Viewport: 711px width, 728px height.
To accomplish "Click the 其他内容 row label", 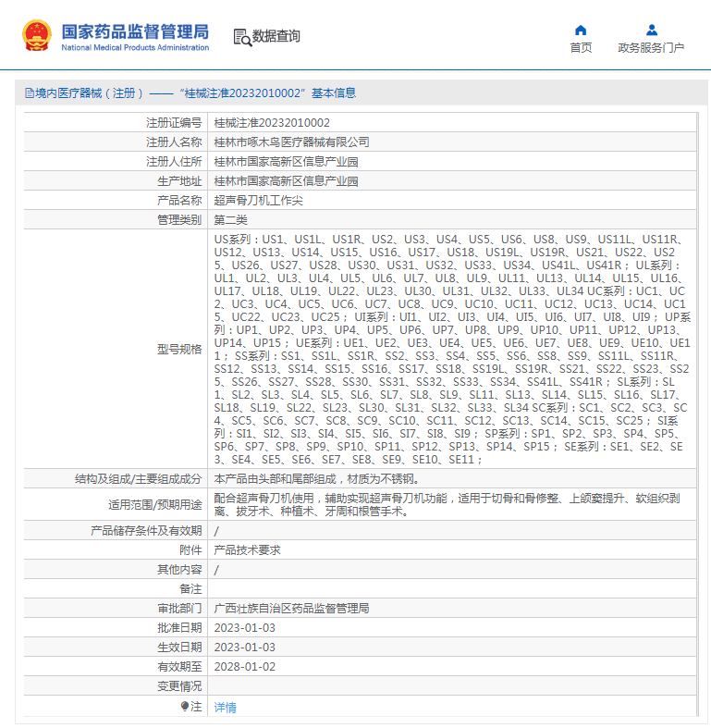I will pos(179,570).
